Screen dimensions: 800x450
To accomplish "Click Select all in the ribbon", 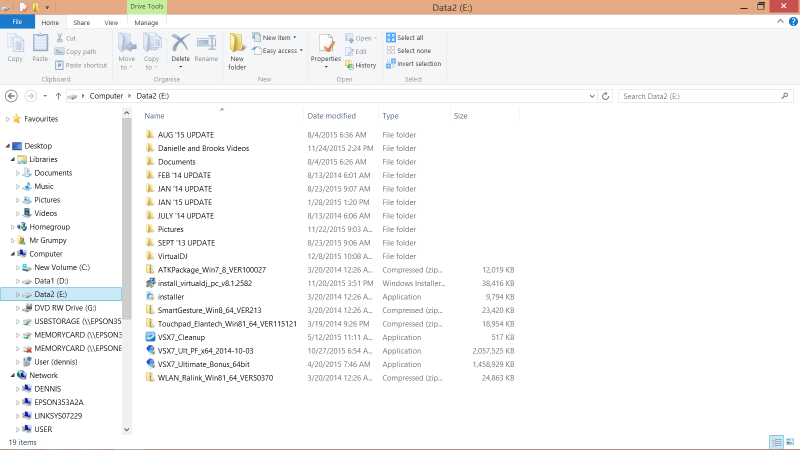I will [x=410, y=37].
